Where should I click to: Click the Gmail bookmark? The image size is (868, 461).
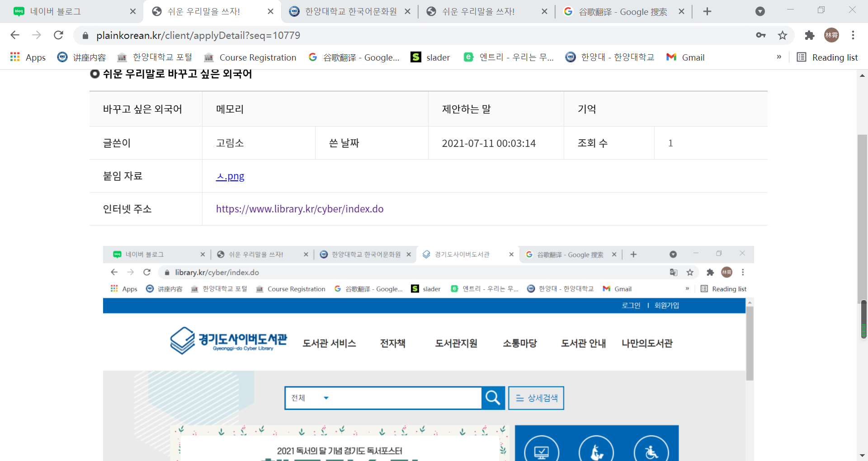click(x=686, y=57)
